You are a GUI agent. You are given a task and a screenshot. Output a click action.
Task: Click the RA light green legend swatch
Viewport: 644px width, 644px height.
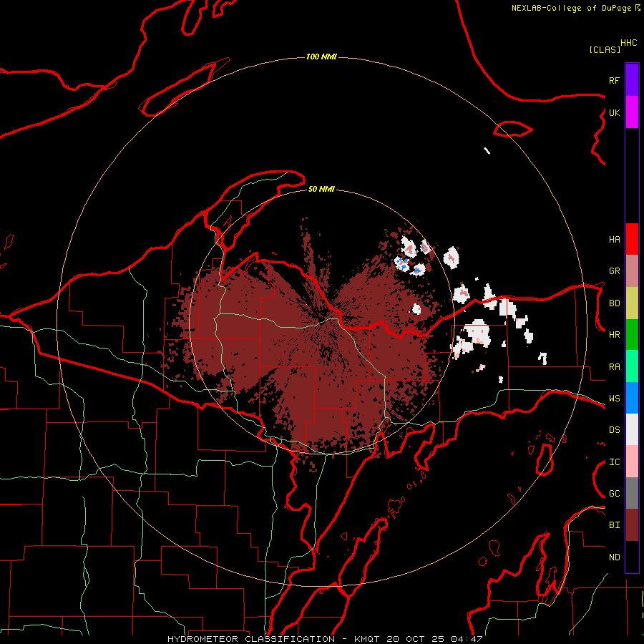(x=632, y=366)
